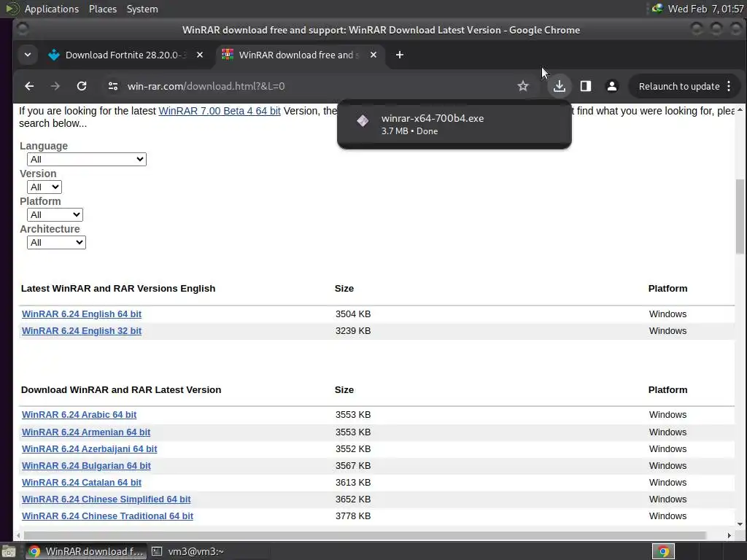Download WinRAR 6.24 English 64 bit
The height and width of the screenshot is (560, 747).
(x=82, y=314)
